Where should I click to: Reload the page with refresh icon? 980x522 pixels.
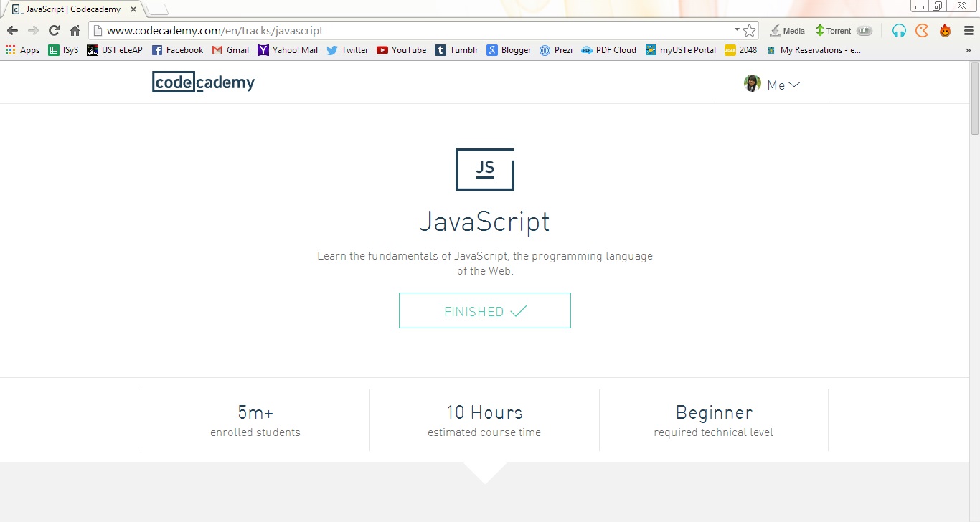pyautogui.click(x=54, y=31)
